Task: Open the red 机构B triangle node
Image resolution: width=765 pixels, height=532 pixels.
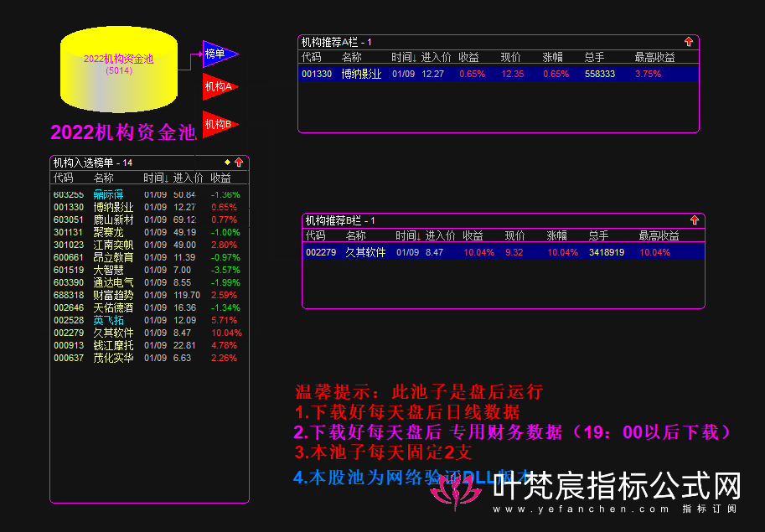Action: pos(217,124)
